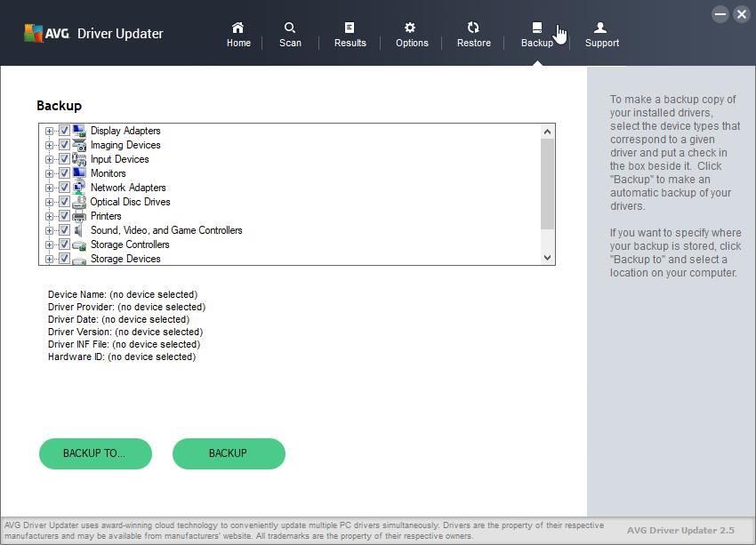Click the Storage Controllers icon
Screen dimensions: 756x545
click(x=79, y=244)
